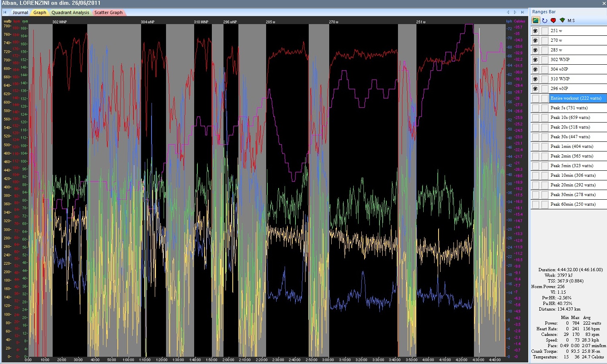Select the 'Peak 1min (404 watts)' range

578,146
